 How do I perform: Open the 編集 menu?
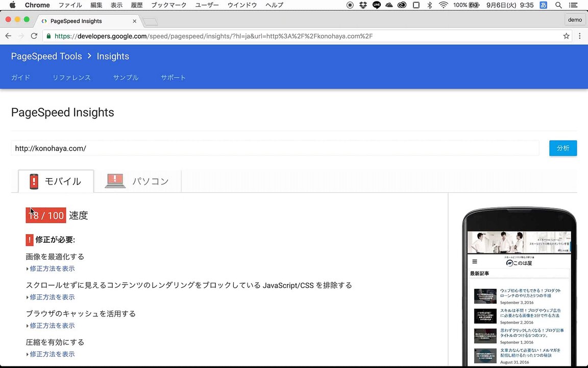point(96,5)
